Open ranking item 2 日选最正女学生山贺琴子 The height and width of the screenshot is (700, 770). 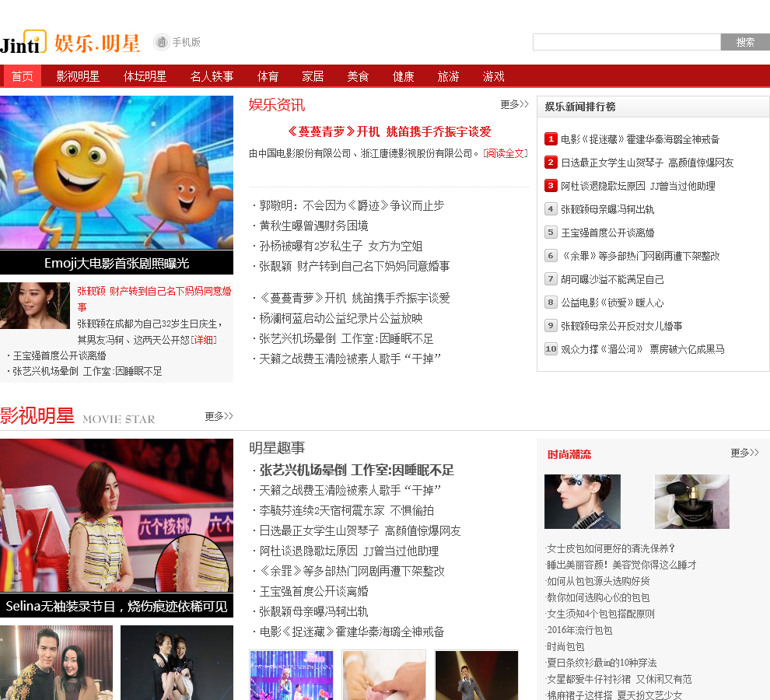click(x=647, y=163)
